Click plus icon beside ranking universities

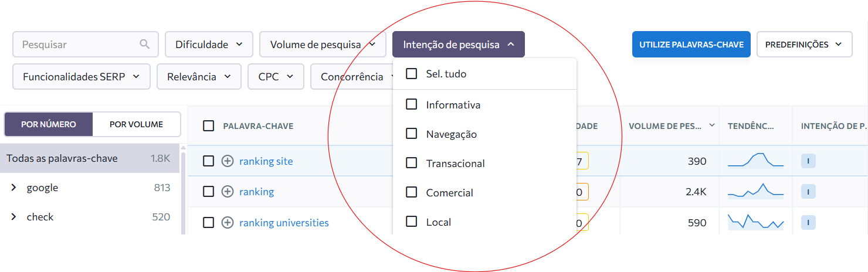click(228, 223)
